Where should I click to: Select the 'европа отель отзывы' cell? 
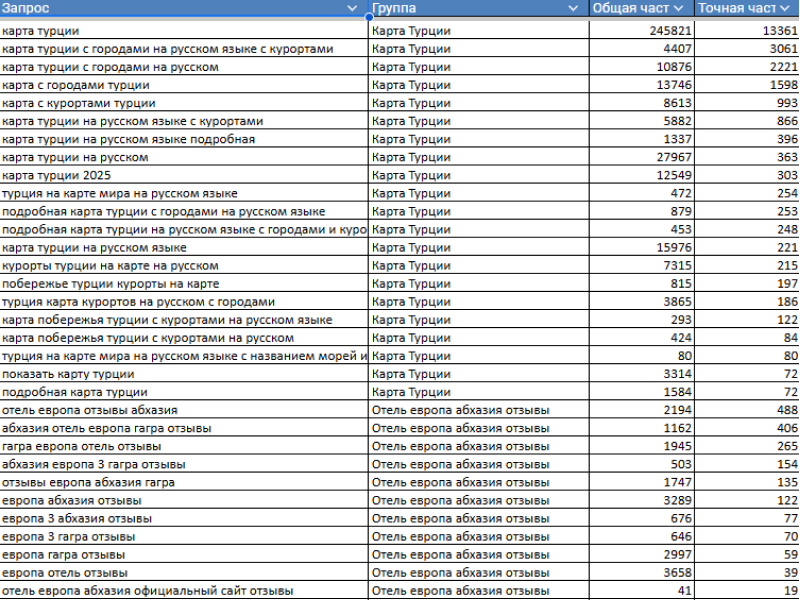pos(184,572)
